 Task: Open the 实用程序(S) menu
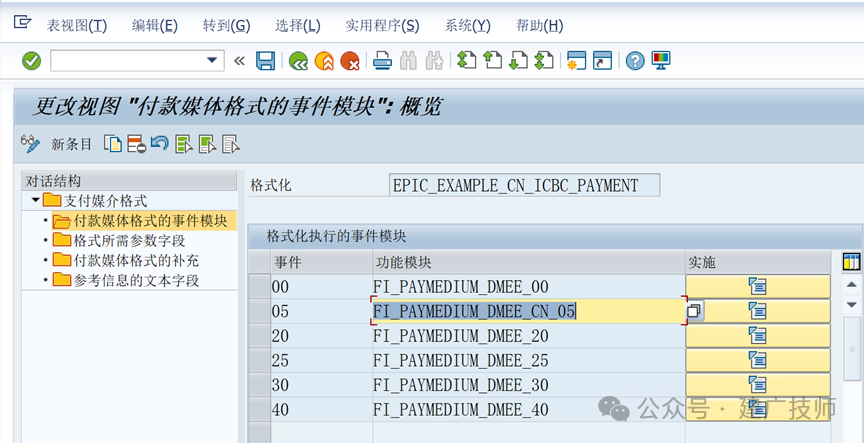point(382,25)
